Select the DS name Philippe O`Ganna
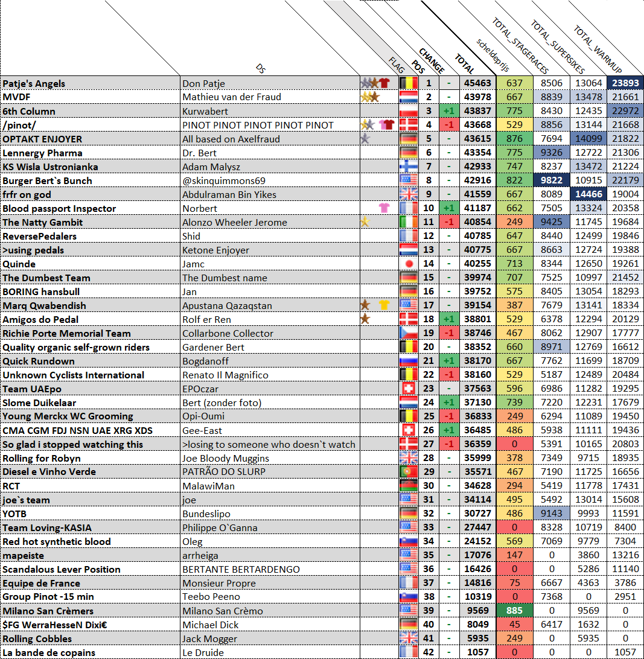644x659 pixels. 220,527
